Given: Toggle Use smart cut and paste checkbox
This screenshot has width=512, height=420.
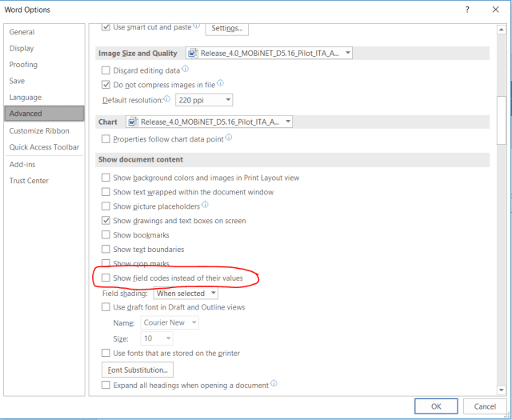Looking at the screenshot, I should [x=106, y=27].
